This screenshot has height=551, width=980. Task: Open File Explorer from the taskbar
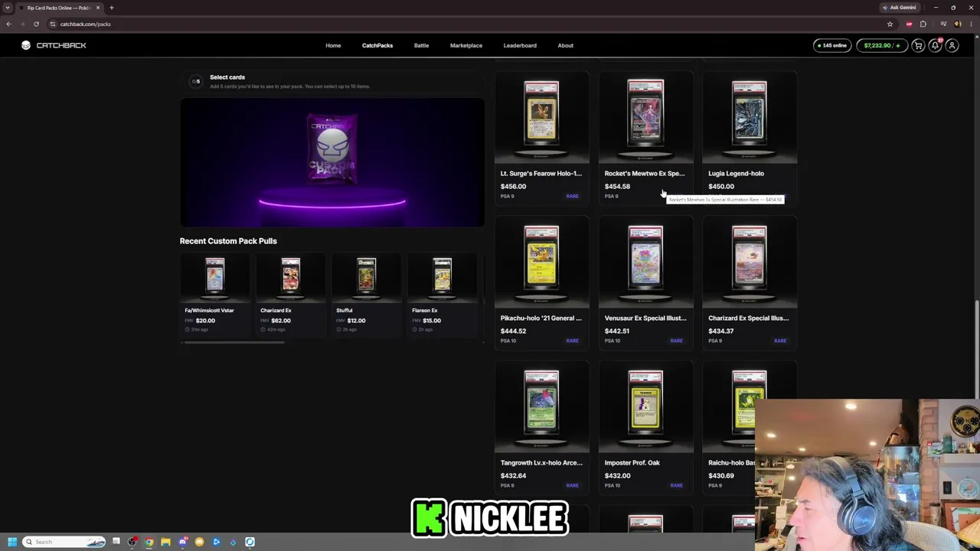165,542
